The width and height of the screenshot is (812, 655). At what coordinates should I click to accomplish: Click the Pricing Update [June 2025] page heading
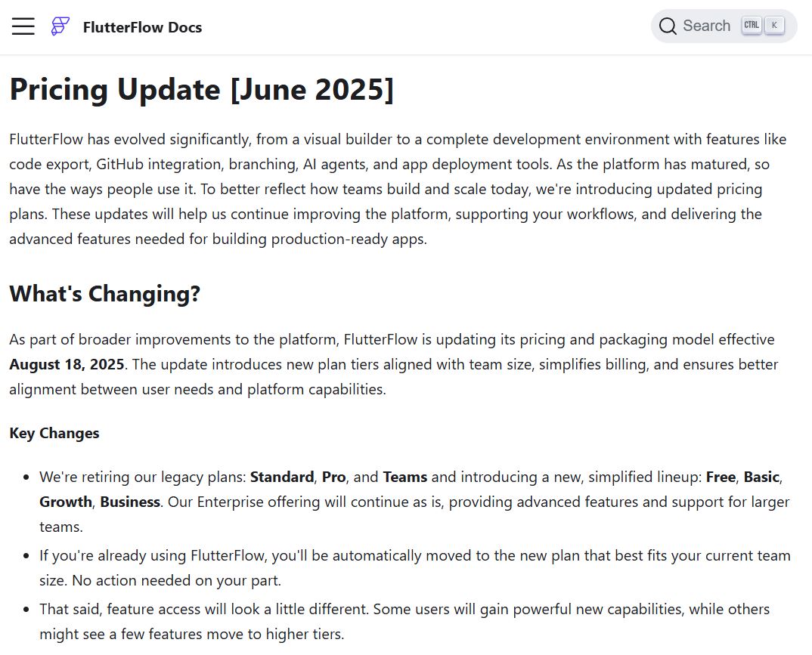tap(201, 89)
